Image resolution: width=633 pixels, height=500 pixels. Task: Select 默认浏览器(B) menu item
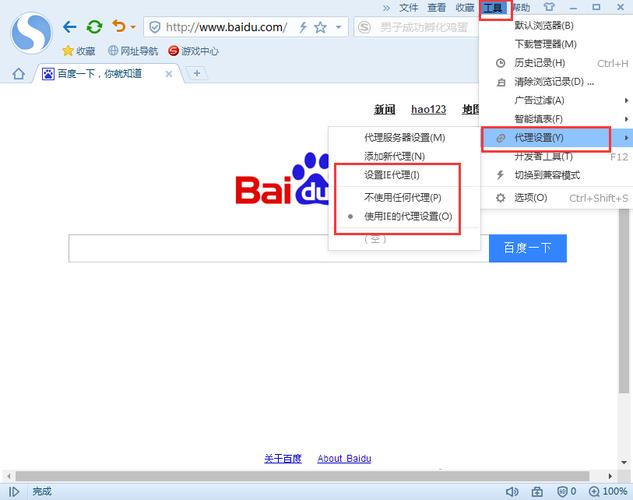tap(544, 25)
